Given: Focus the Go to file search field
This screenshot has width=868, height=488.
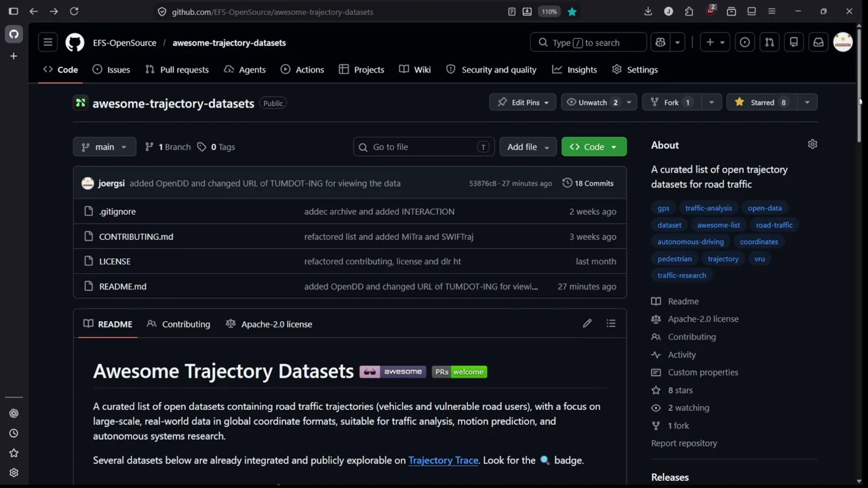Looking at the screenshot, I should 423,147.
